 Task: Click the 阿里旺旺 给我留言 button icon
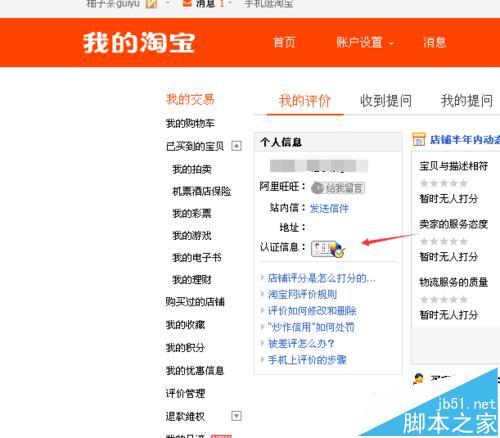[338, 188]
